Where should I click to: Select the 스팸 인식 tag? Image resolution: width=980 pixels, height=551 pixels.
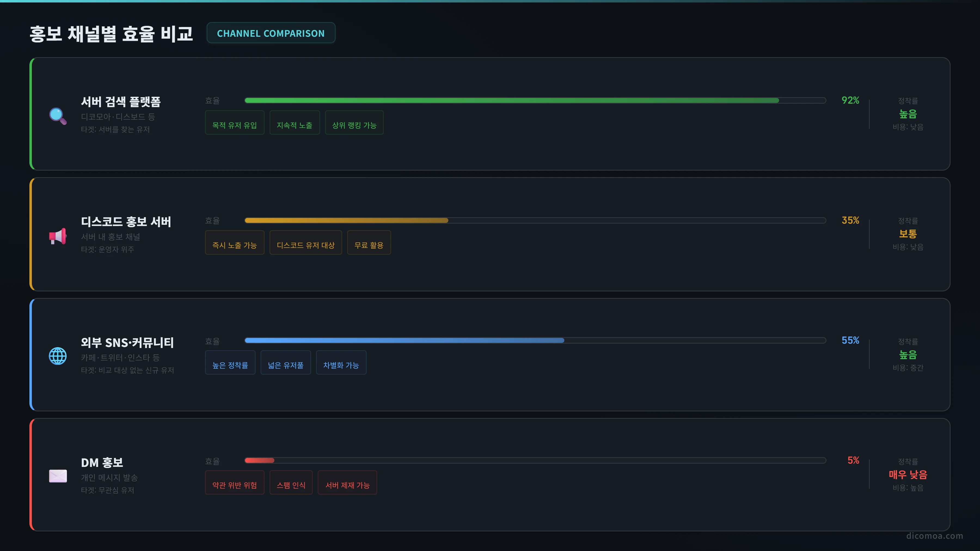(x=291, y=482)
